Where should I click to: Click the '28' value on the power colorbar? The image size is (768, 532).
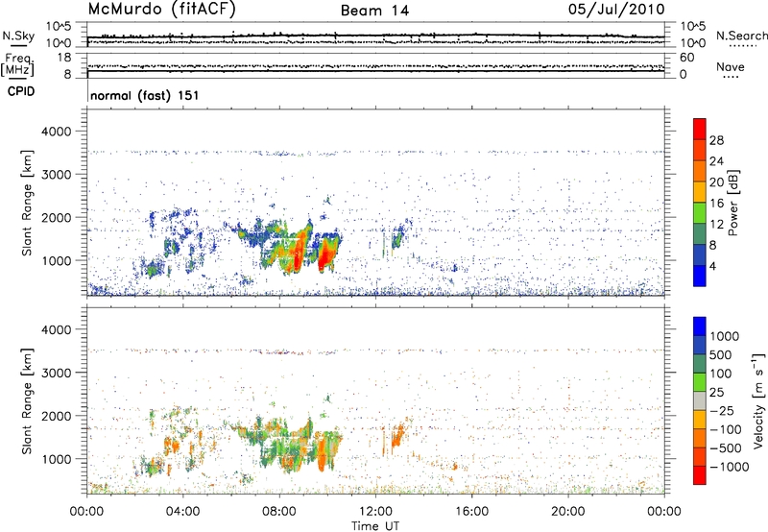point(716,140)
